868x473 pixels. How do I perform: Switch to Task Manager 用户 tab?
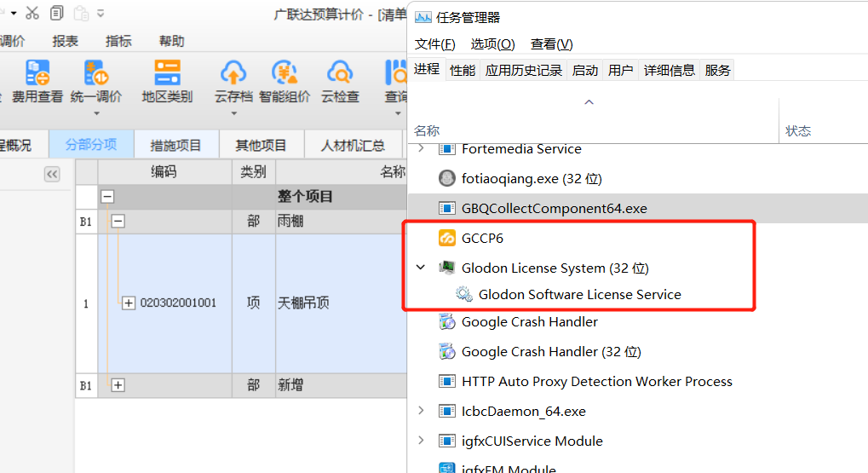(621, 71)
